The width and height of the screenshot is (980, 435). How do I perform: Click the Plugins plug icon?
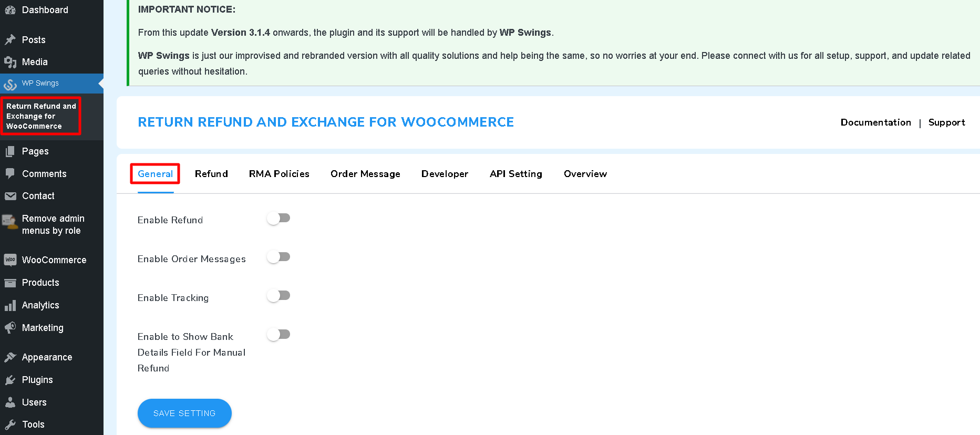10,380
